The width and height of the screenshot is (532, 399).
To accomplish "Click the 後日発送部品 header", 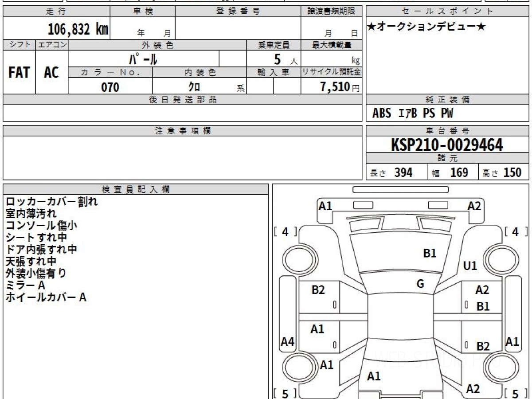I will (x=183, y=100).
